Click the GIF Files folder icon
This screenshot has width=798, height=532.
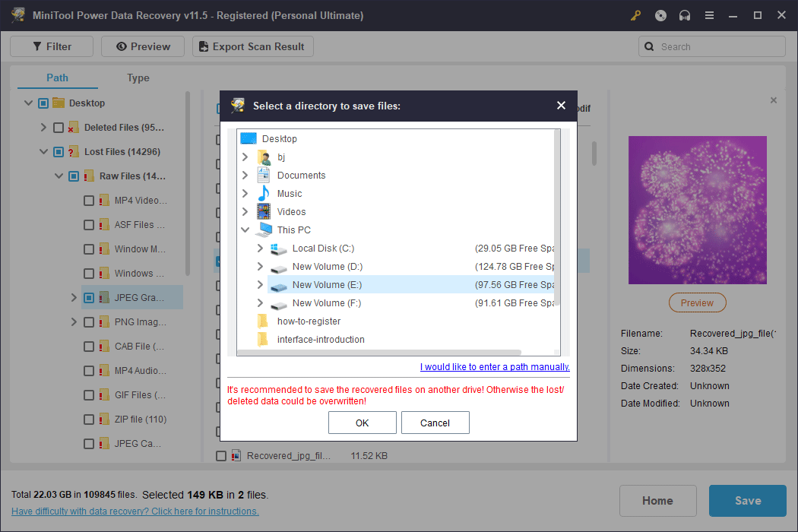(x=104, y=395)
